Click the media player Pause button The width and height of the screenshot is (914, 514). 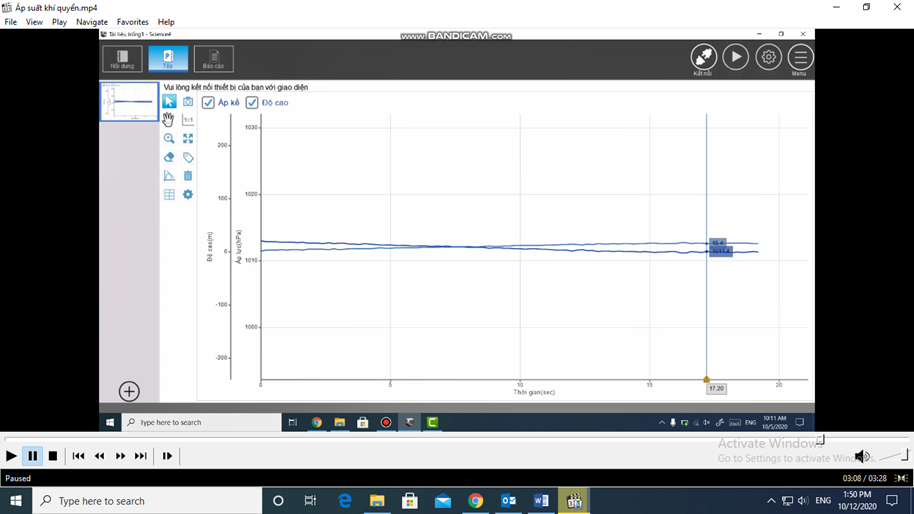pyautogui.click(x=33, y=456)
